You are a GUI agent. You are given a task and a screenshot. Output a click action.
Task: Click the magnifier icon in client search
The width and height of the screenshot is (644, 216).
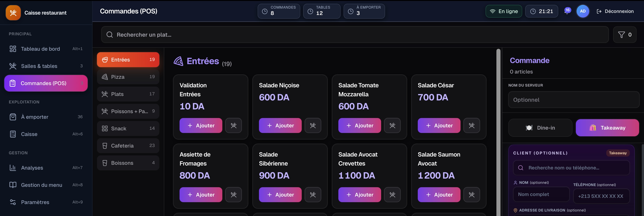click(x=521, y=168)
